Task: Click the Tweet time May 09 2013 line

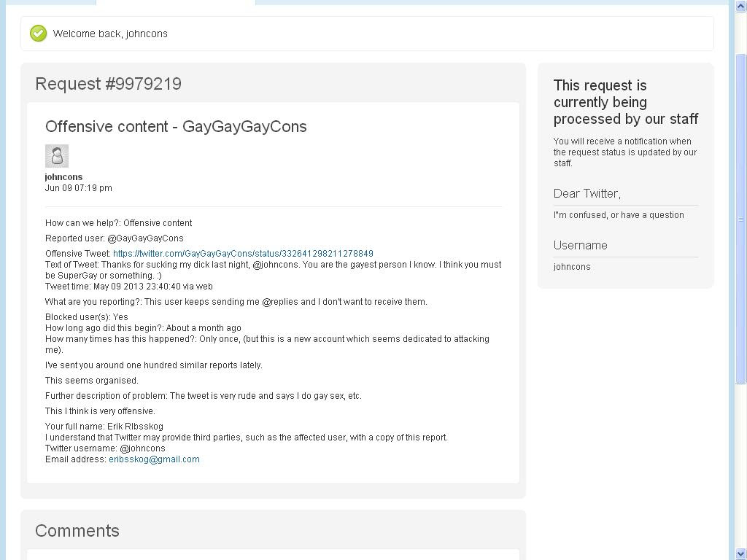Action: [x=129, y=286]
